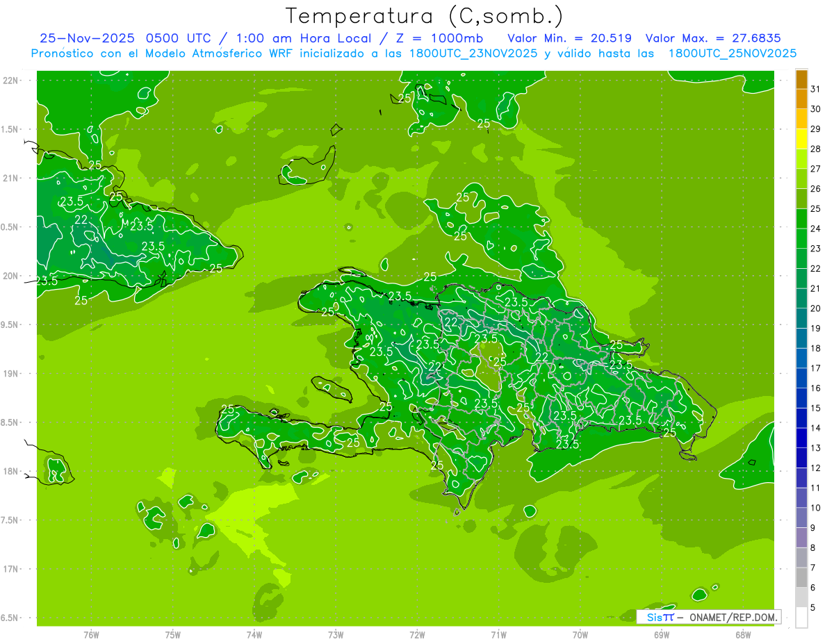Click the yellow legend swatch between 28 and 29
Screen dimensions: 834x644
coord(801,139)
